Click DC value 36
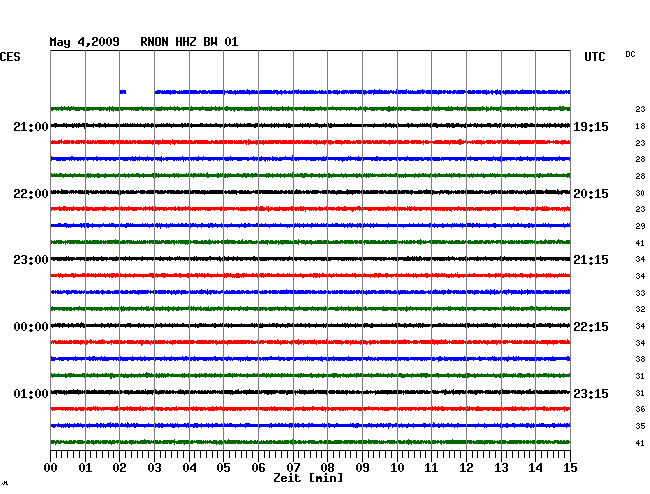 click(x=640, y=409)
